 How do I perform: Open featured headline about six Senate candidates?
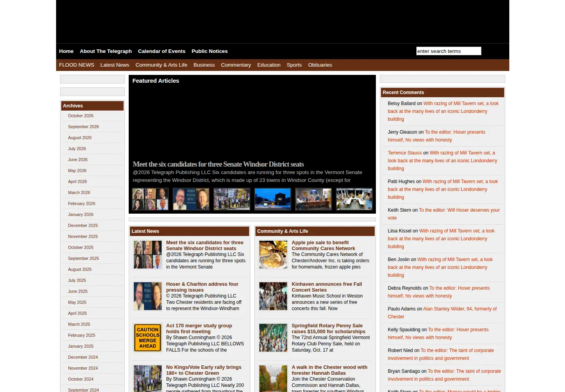tap(218, 164)
